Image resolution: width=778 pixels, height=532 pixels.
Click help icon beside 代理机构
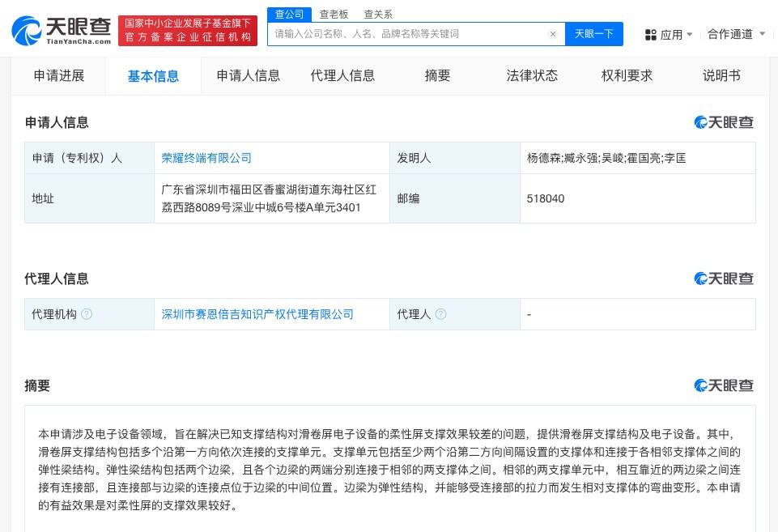pos(87,314)
